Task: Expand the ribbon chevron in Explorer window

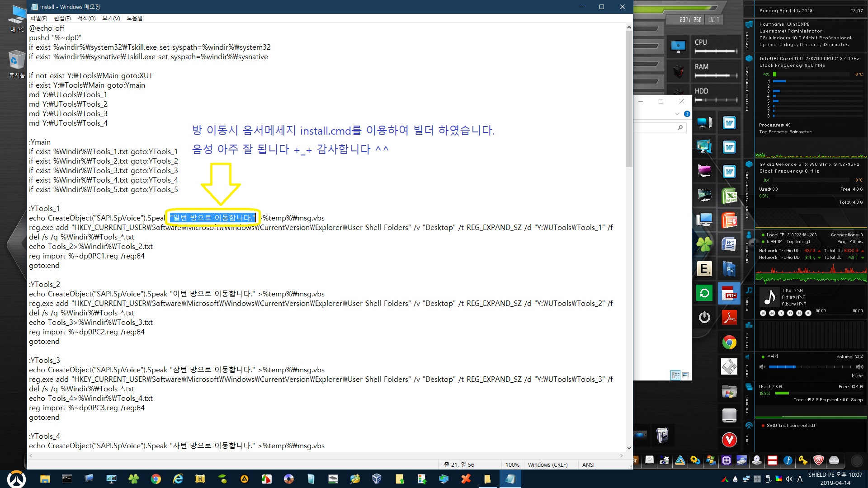Action: [x=677, y=114]
